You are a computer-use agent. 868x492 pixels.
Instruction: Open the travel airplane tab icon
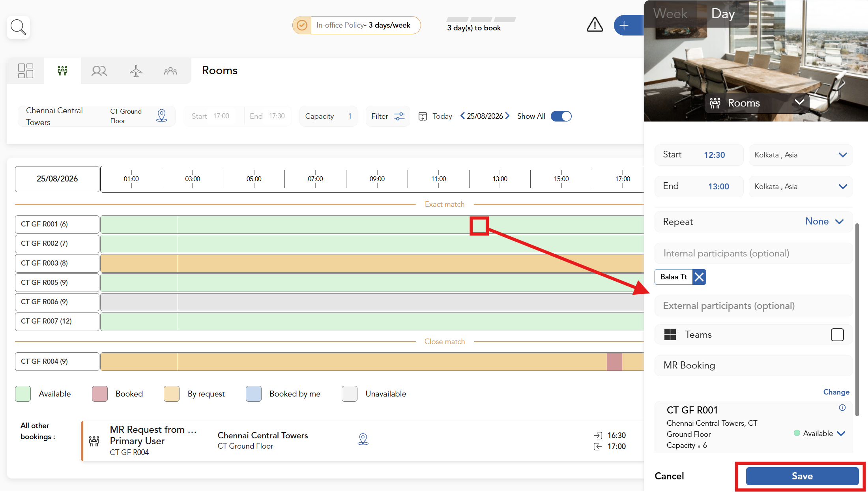[136, 71]
